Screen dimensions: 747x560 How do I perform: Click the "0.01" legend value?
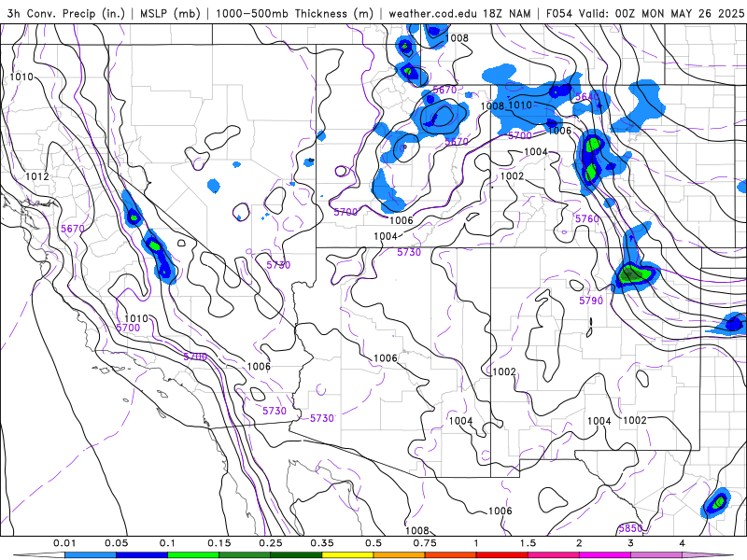[x=64, y=543]
